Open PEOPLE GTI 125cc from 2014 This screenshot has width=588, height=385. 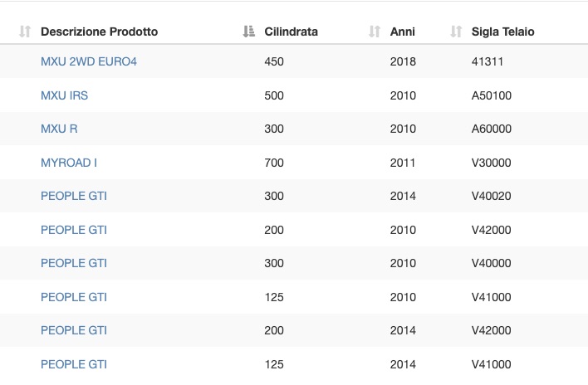pyautogui.click(x=73, y=364)
